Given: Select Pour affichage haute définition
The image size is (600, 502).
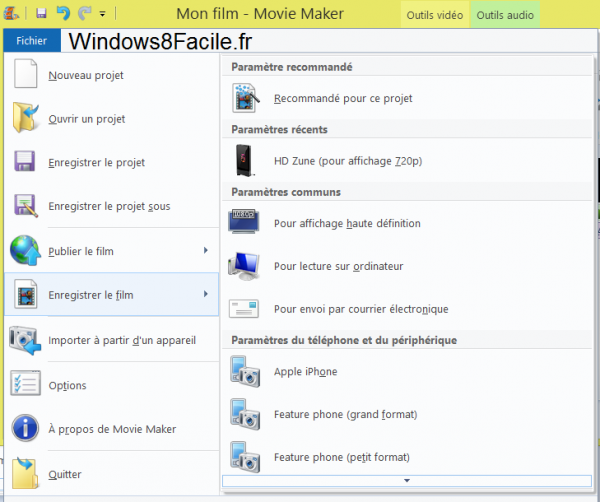Looking at the screenshot, I should coord(407,223).
